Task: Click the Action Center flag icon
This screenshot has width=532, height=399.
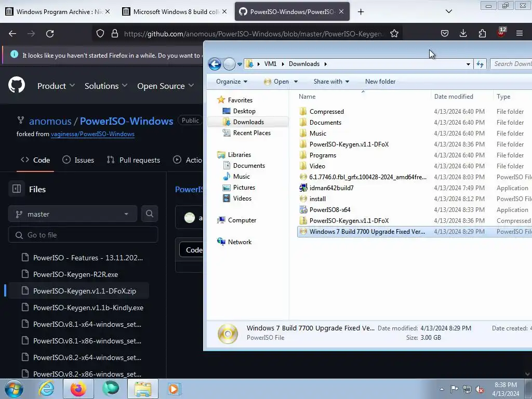Action: (x=454, y=389)
